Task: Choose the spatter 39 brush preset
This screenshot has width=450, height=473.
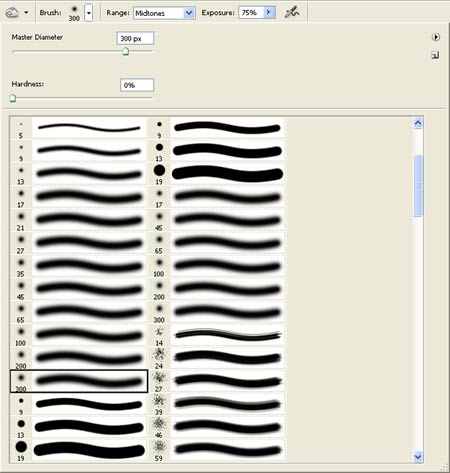Action: [217, 404]
